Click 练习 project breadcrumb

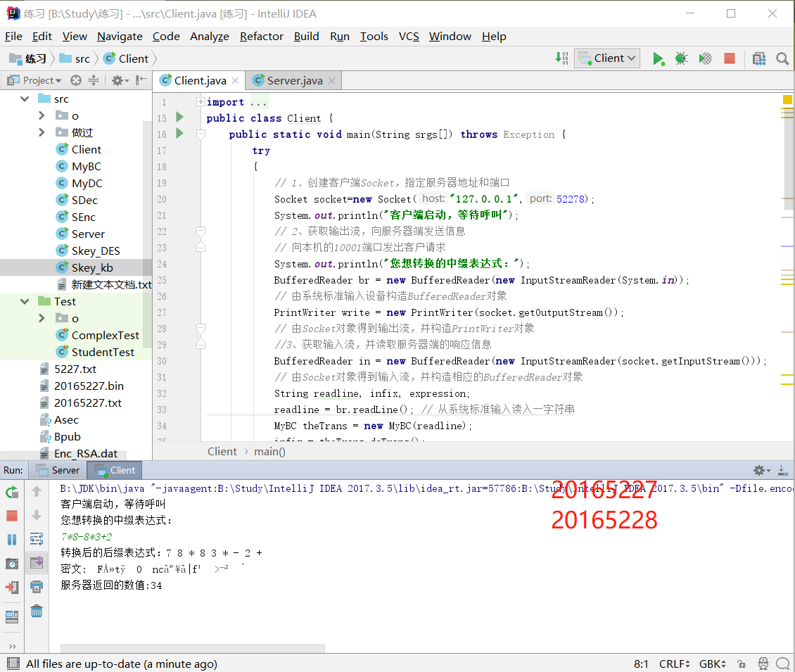[x=28, y=59]
